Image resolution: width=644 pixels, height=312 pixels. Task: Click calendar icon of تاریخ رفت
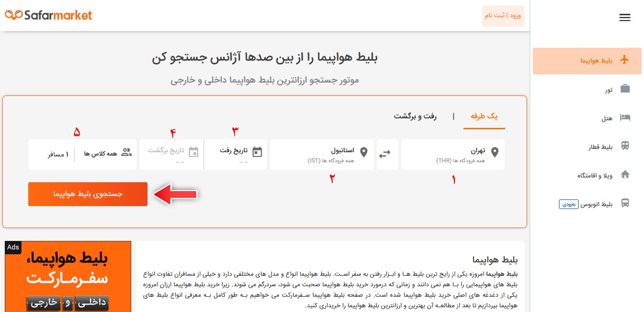click(x=257, y=152)
